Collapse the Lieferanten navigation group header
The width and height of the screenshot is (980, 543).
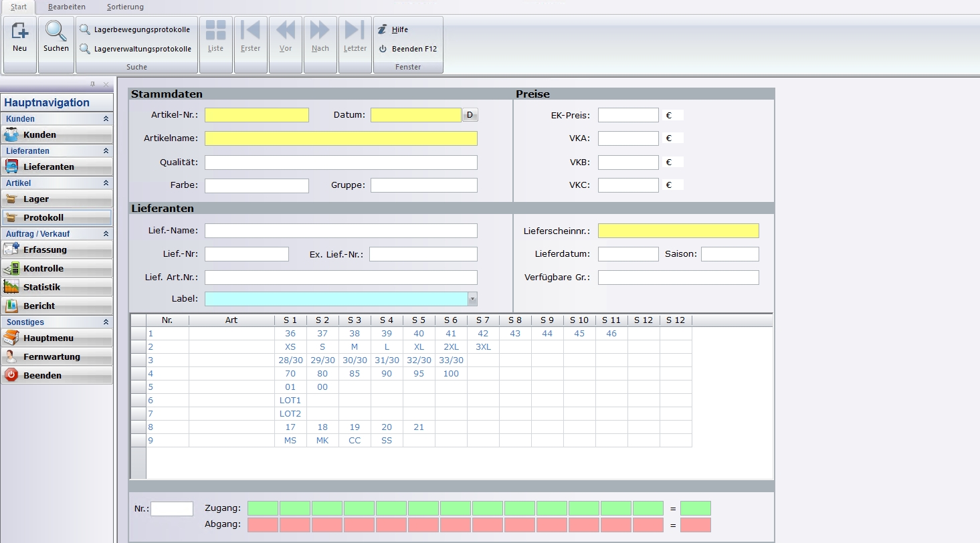point(57,150)
